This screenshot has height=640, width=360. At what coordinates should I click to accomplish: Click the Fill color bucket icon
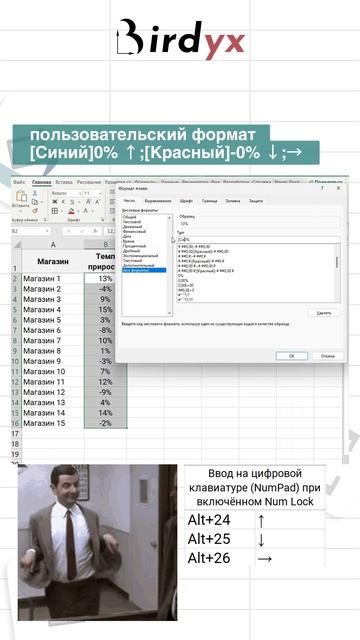coord(71,211)
